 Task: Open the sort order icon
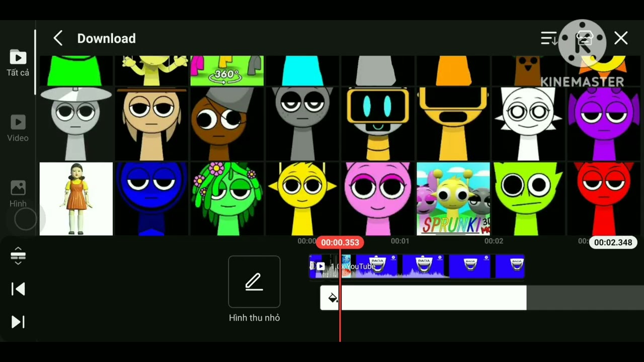[549, 38]
